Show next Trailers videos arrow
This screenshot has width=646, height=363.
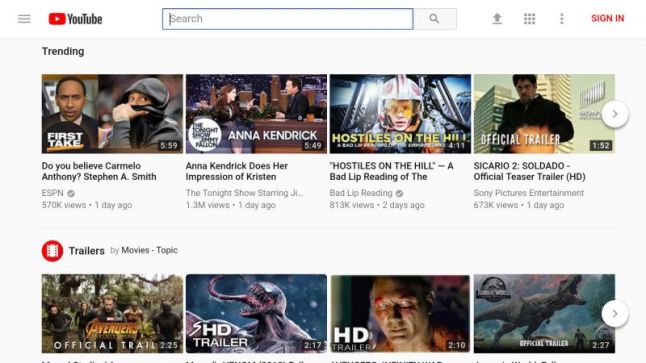pos(615,314)
